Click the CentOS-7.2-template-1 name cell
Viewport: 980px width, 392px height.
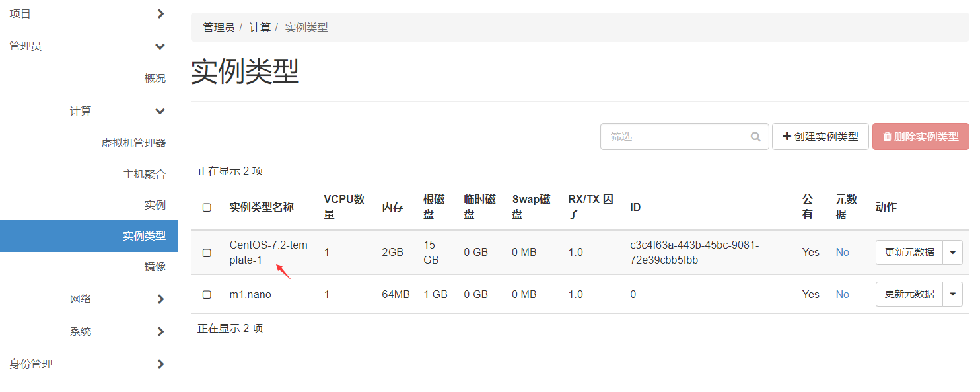click(268, 253)
